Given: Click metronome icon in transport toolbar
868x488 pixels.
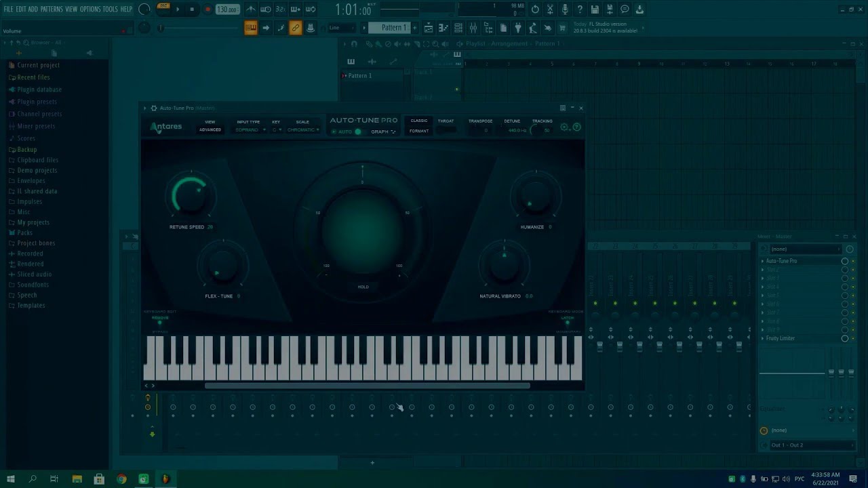Looking at the screenshot, I should (x=251, y=9).
